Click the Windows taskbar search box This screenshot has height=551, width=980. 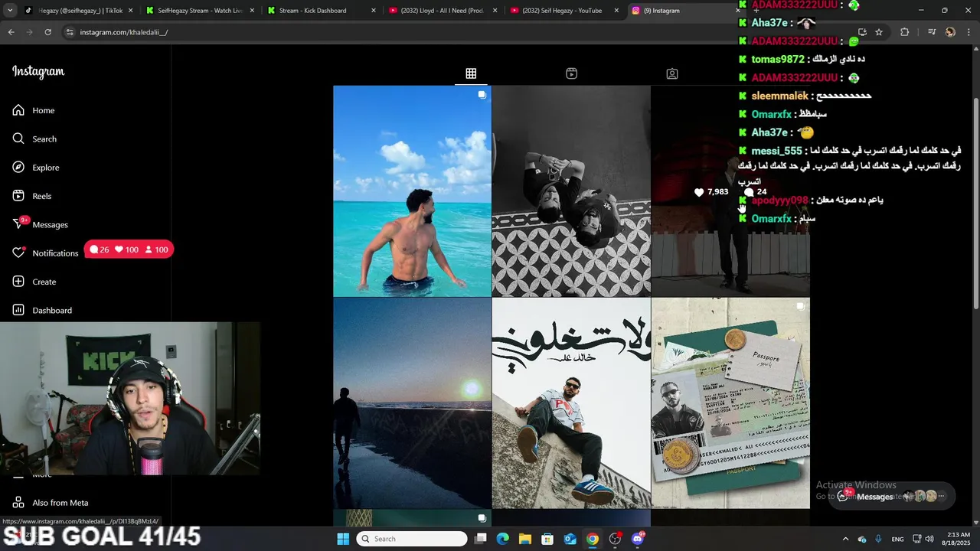(x=412, y=539)
